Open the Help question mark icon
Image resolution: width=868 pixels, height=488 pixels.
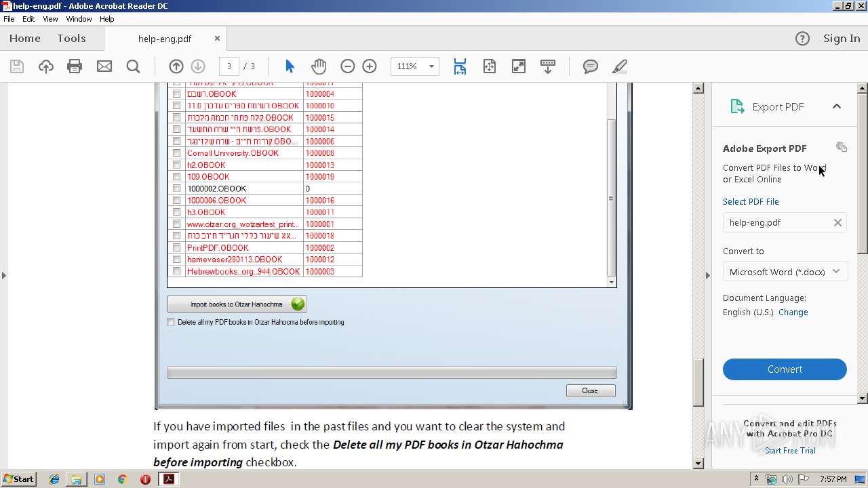click(x=802, y=39)
